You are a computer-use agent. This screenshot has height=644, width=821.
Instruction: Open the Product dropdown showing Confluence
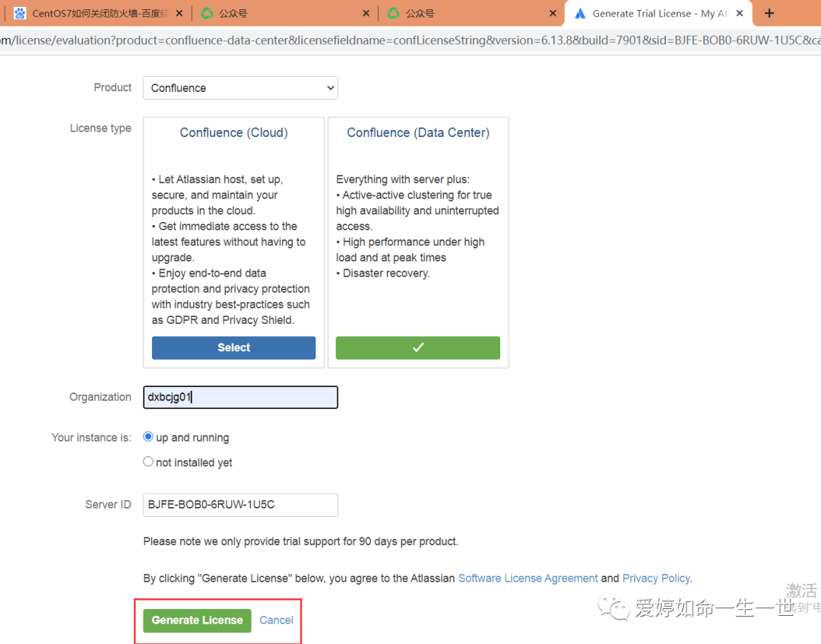(240, 88)
